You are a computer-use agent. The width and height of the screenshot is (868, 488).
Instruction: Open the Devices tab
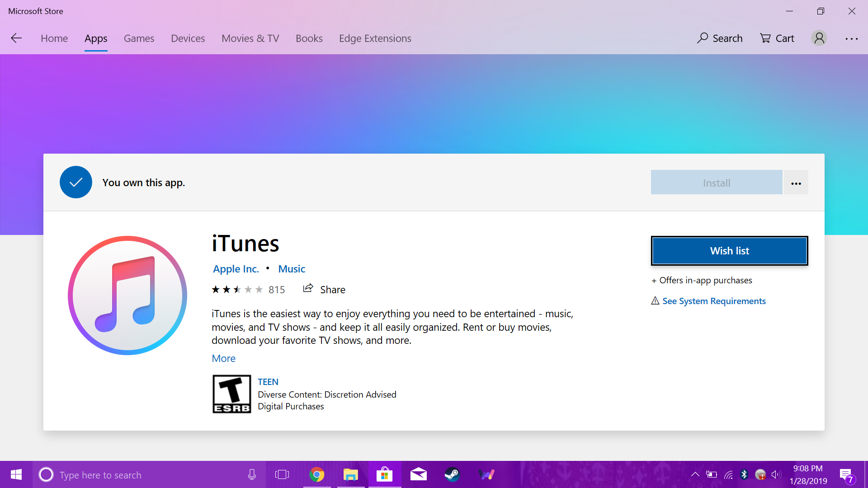point(188,38)
